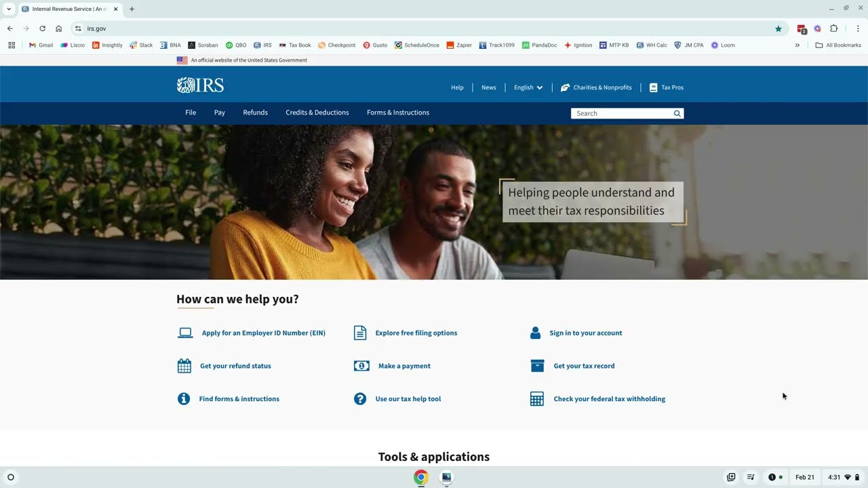Open Zapier bookmark
This screenshot has height=488, width=868.
click(x=459, y=45)
